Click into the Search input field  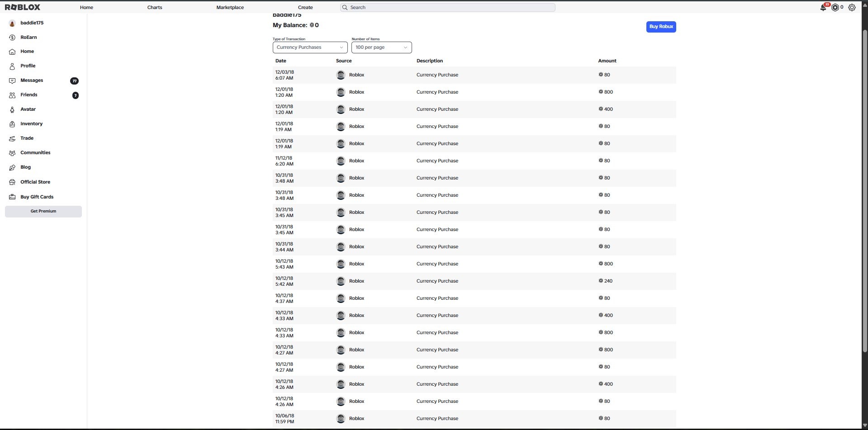(447, 7)
